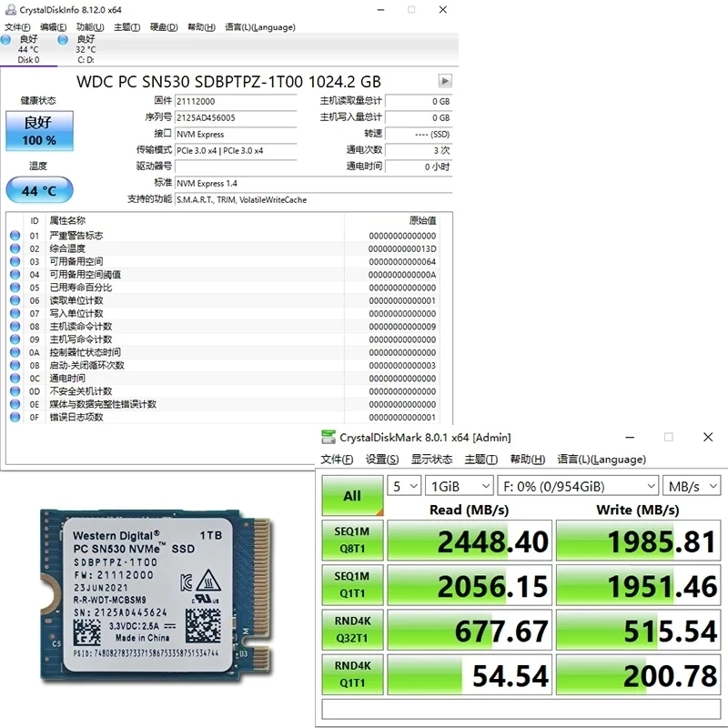Click the C: drive health circle icon
This screenshot has height=728, width=728.
click(62, 42)
